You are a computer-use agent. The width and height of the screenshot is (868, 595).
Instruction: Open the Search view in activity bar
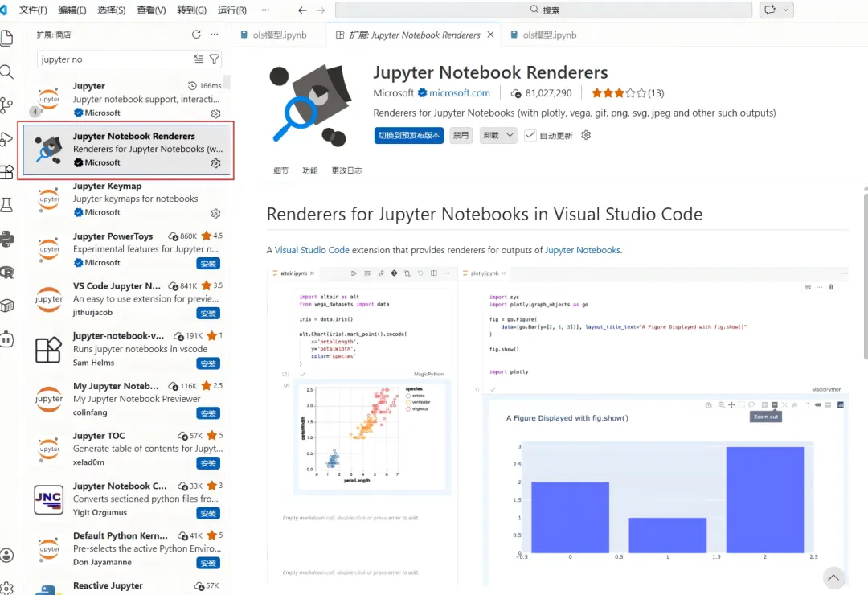[6, 72]
